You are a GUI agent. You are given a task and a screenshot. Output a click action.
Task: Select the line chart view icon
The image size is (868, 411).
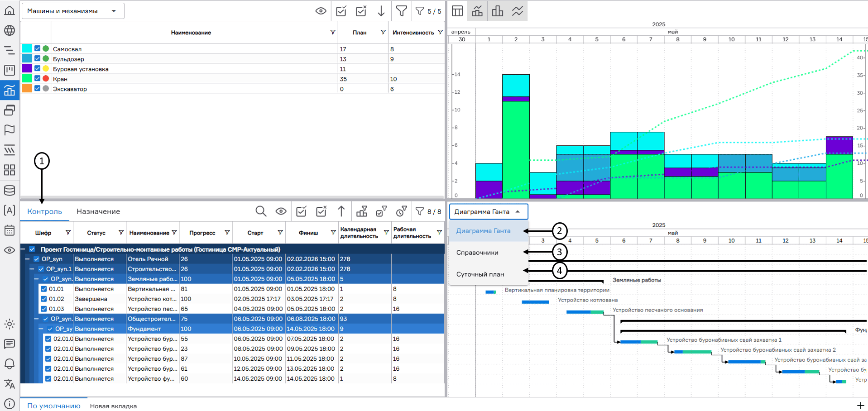(518, 11)
